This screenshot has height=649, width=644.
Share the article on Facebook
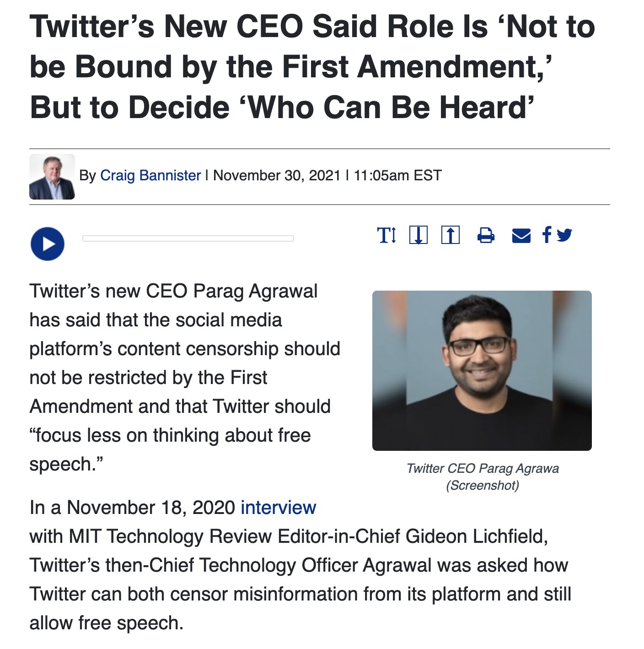(x=547, y=235)
